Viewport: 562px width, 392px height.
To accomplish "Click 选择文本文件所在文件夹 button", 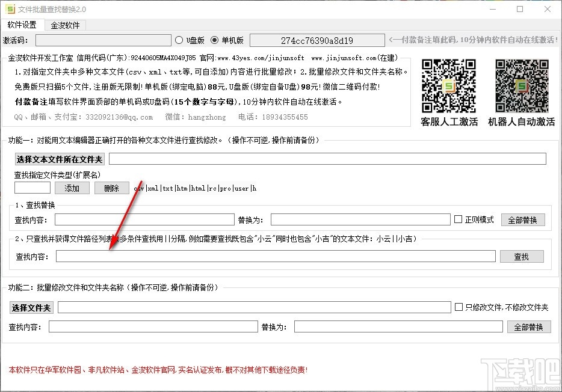I will point(60,159).
